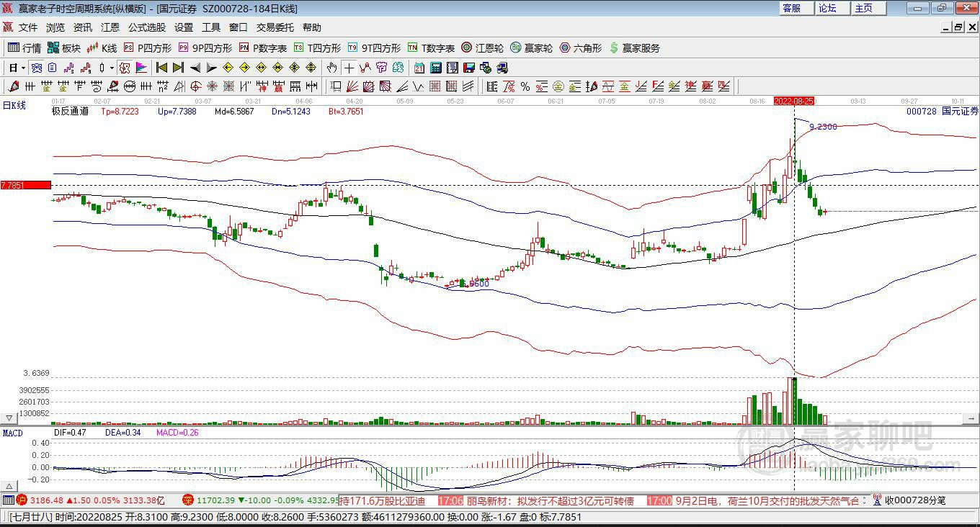The width and height of the screenshot is (980, 527).
Task: Click the red 7.7851 price label
Action: pos(26,185)
